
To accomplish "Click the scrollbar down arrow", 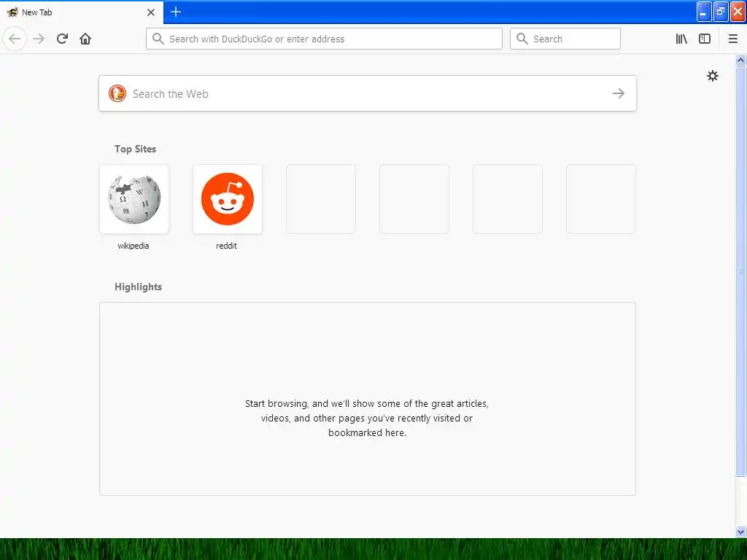I will 740,532.
